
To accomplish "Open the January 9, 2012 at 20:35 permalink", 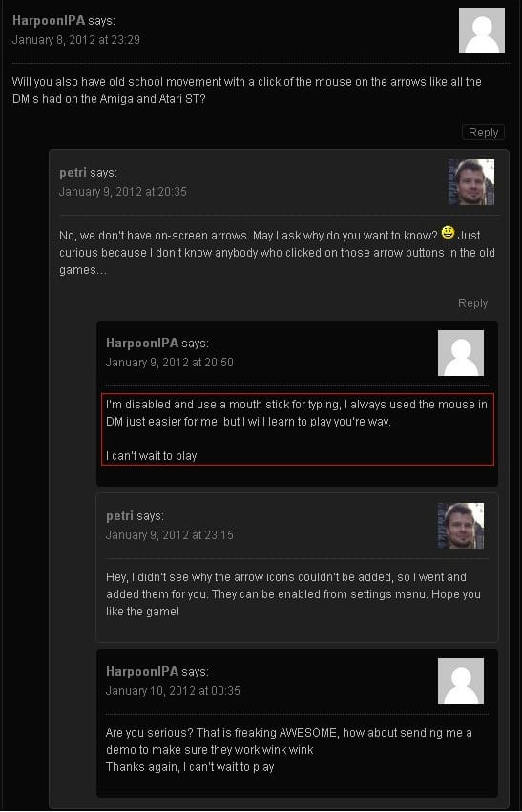I will pos(123,192).
